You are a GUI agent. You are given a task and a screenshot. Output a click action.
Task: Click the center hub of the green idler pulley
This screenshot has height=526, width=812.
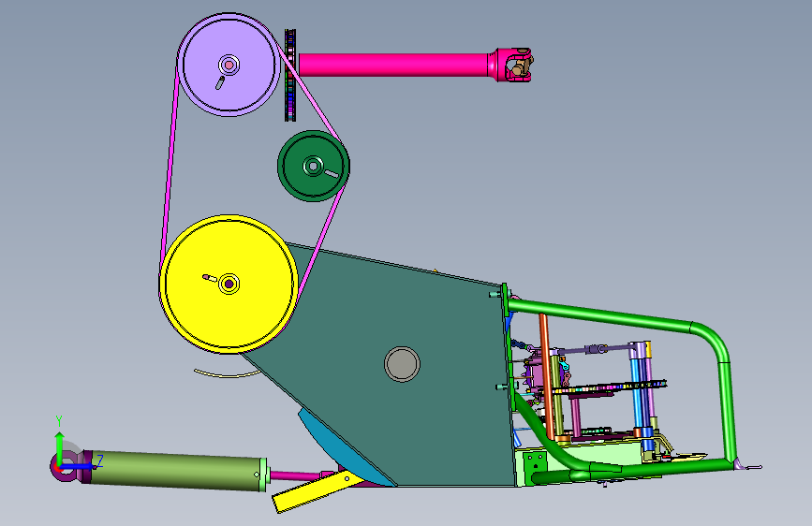(312, 167)
